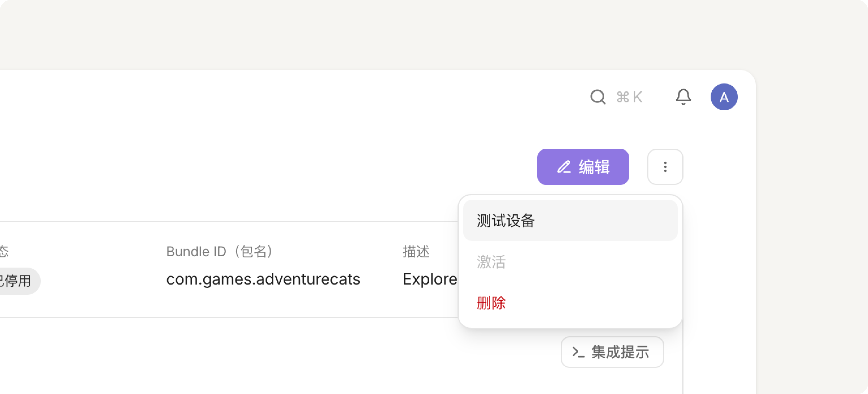Click the 状态 status column label

click(x=4, y=252)
